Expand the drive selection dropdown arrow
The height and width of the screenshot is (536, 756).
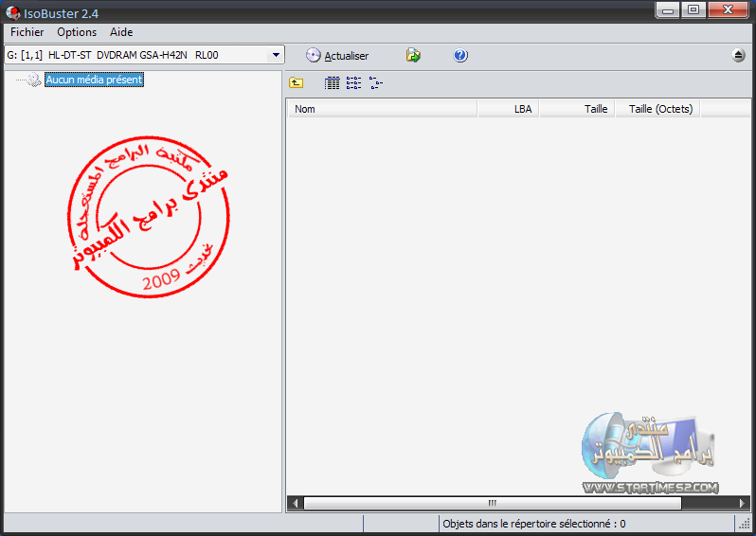click(x=276, y=55)
